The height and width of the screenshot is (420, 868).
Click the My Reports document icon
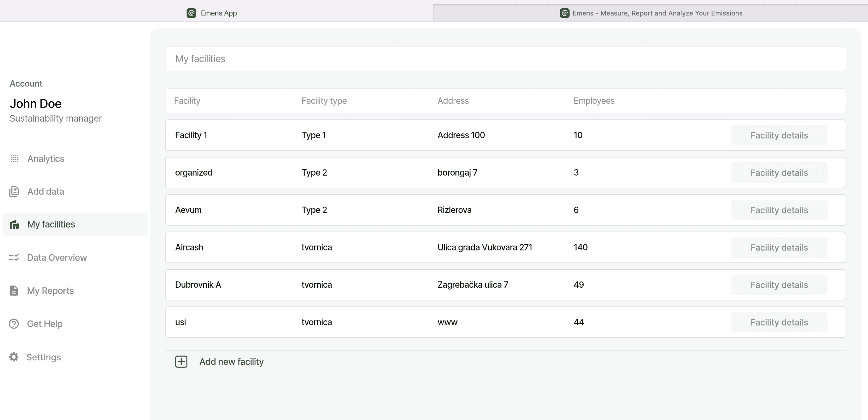pos(14,291)
